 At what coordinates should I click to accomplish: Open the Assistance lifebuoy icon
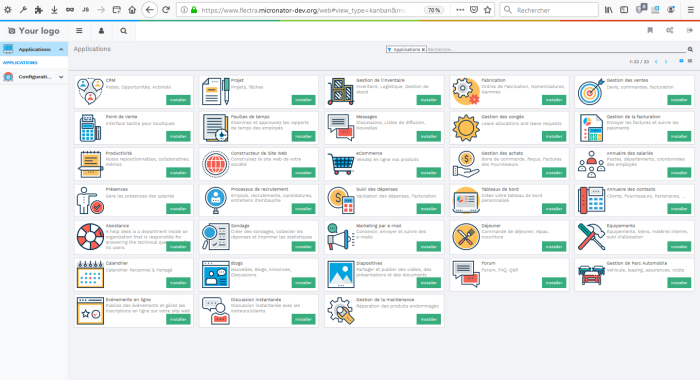(x=90, y=237)
